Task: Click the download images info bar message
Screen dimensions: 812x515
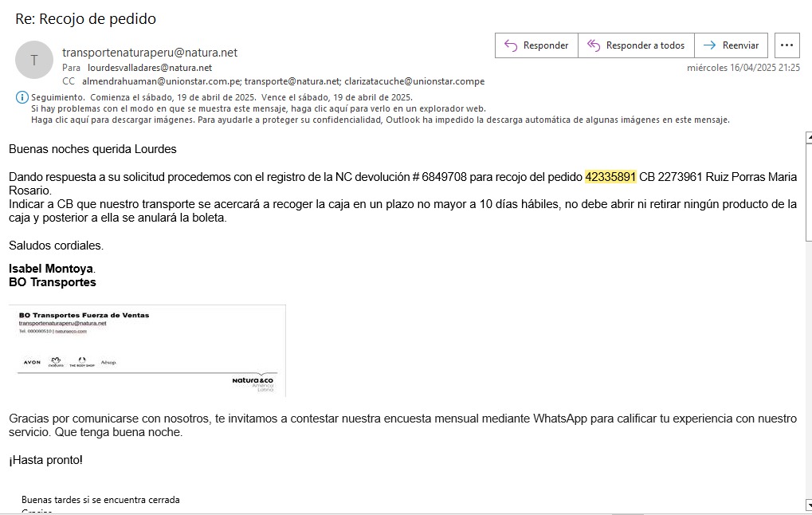Action: pyautogui.click(x=380, y=120)
